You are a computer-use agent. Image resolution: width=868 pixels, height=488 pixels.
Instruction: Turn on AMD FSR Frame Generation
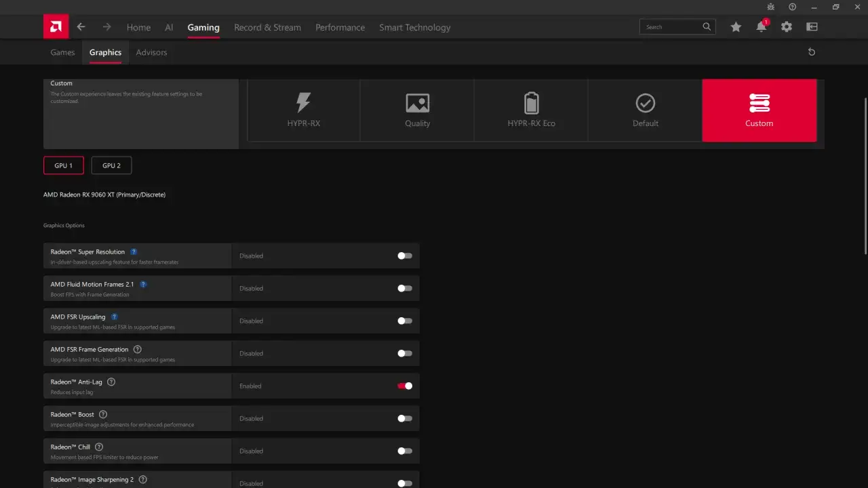405,354
